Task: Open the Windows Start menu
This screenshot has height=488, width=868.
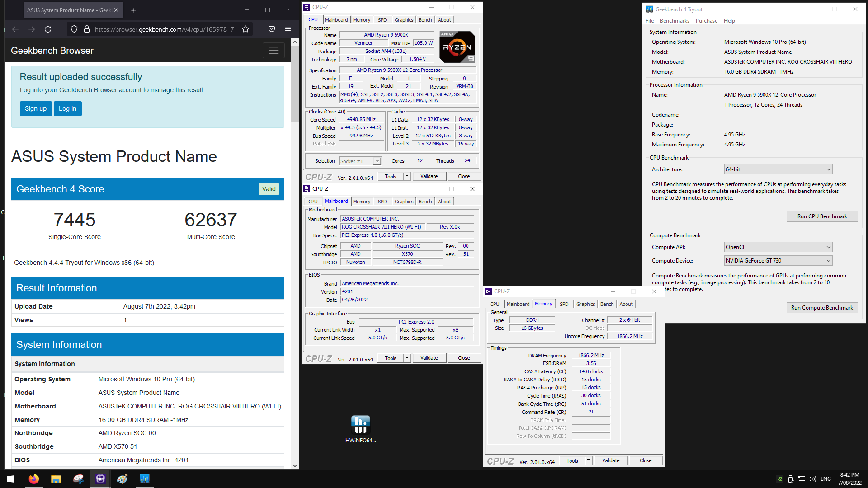Action: click(x=11, y=479)
